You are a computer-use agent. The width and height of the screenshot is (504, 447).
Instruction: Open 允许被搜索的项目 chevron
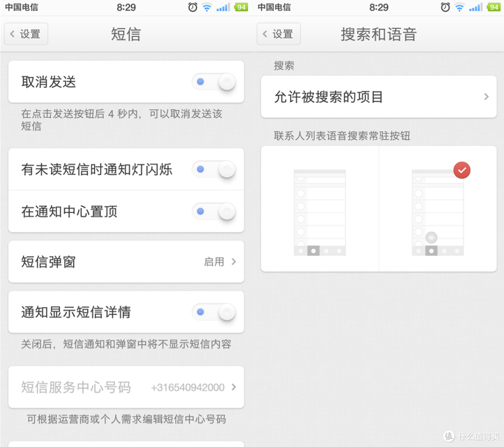coord(486,97)
